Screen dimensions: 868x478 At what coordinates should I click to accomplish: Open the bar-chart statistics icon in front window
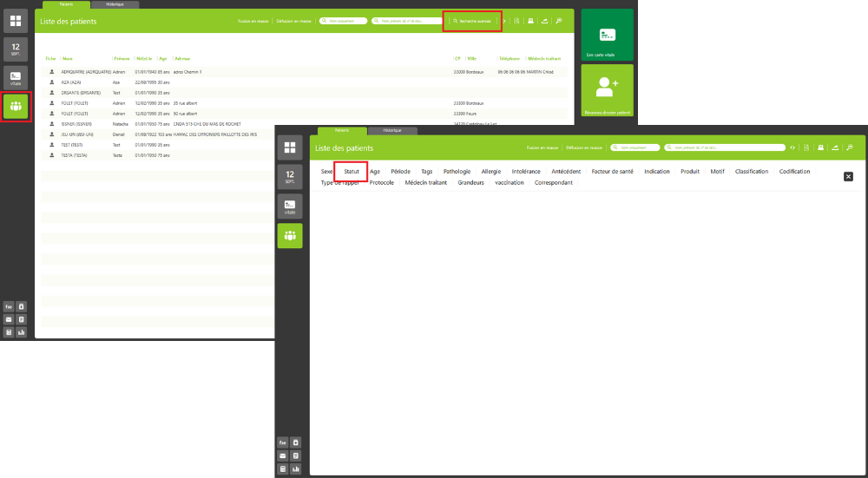tap(296, 469)
